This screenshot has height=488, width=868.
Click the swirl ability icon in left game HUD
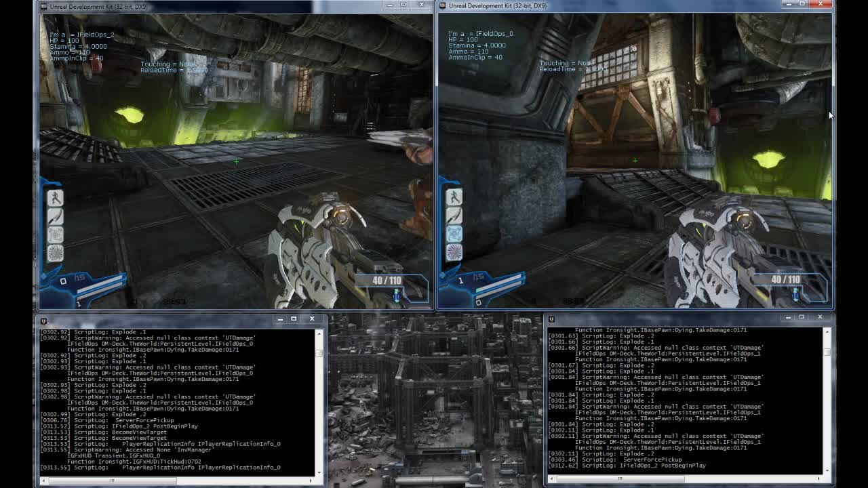tap(55, 253)
